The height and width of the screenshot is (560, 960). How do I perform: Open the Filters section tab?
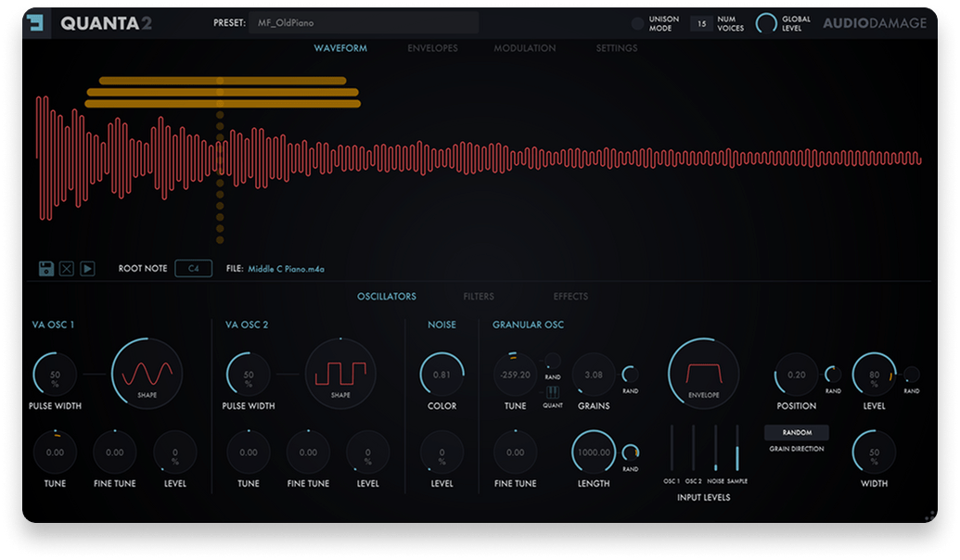tap(479, 297)
